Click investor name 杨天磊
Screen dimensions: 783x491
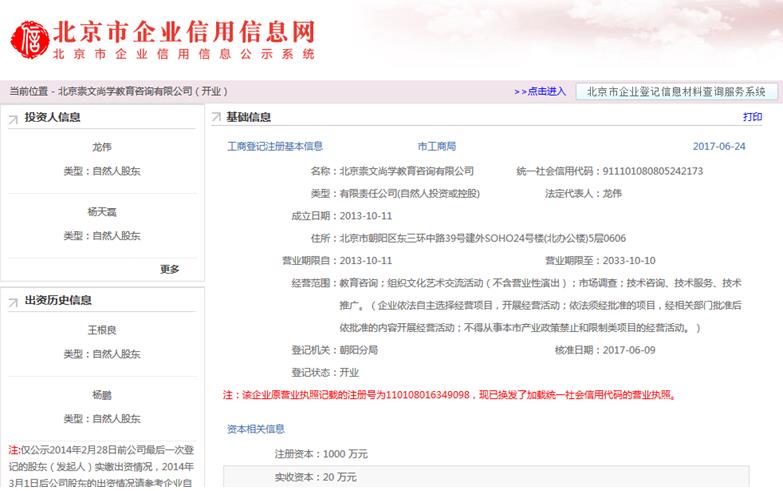pos(102,212)
